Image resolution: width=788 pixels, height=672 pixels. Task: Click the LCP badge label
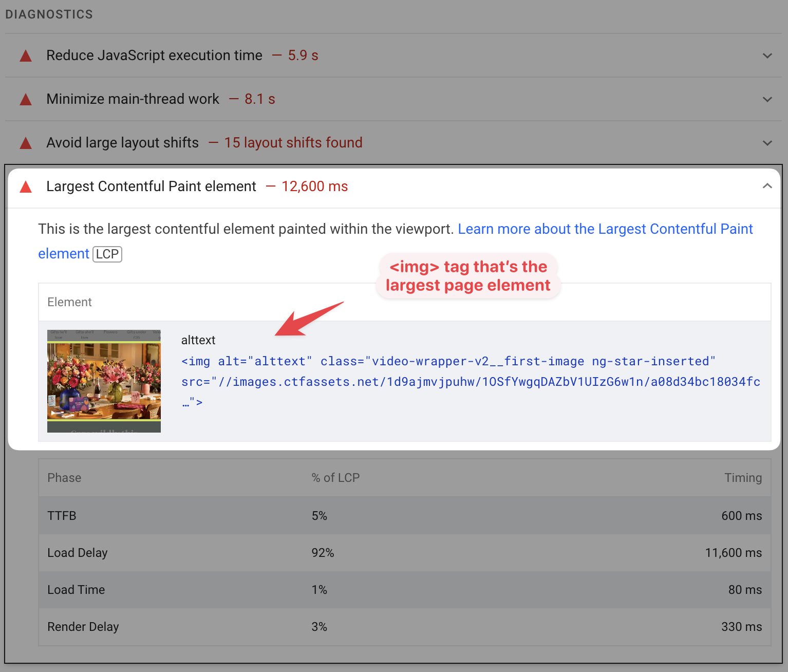(107, 254)
